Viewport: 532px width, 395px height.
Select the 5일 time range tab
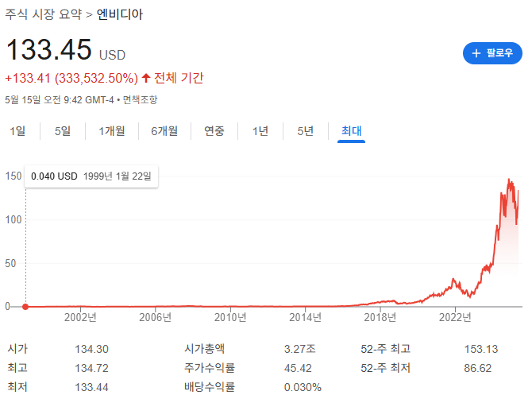click(x=63, y=131)
